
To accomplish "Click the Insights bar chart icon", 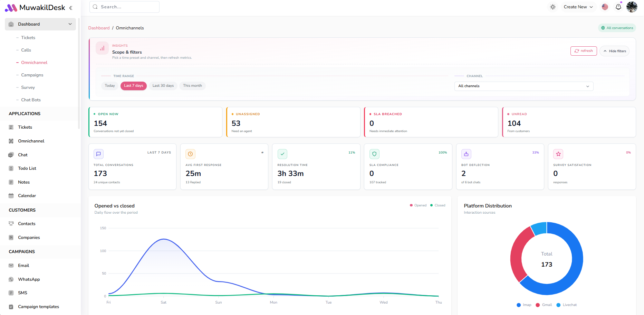I will point(102,48).
